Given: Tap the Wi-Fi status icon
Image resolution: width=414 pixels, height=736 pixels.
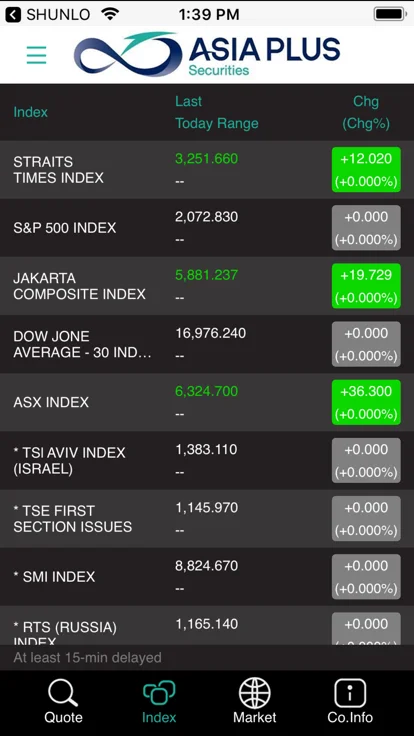Looking at the screenshot, I should (x=110, y=14).
